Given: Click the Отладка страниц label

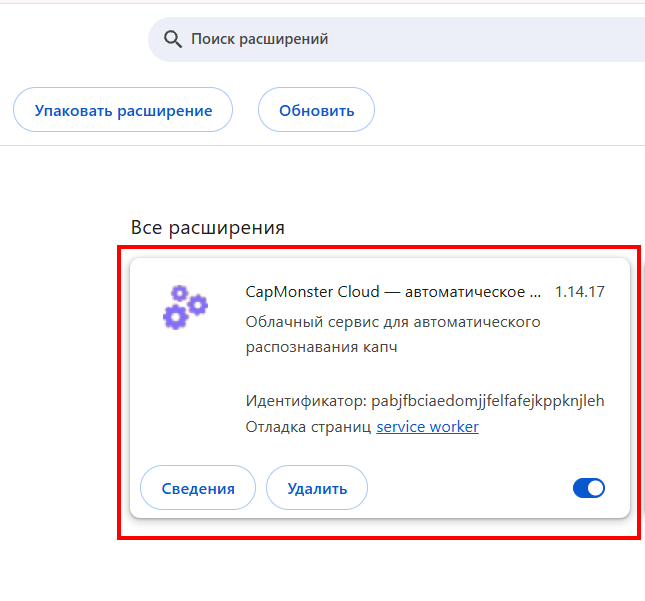Looking at the screenshot, I should click(x=308, y=427).
